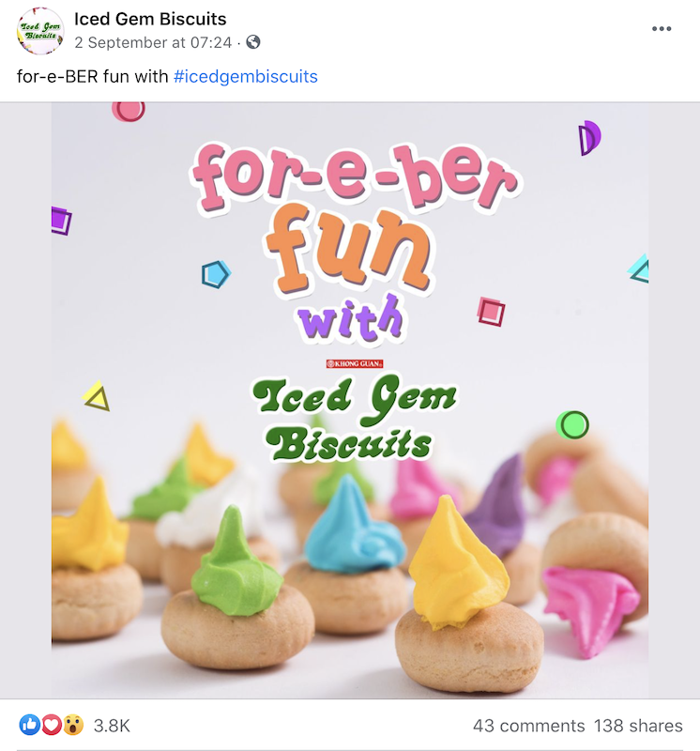This screenshot has height=751, width=700.
Task: Click the Iced Gem Biscuits profile picture
Action: pyautogui.click(x=40, y=31)
